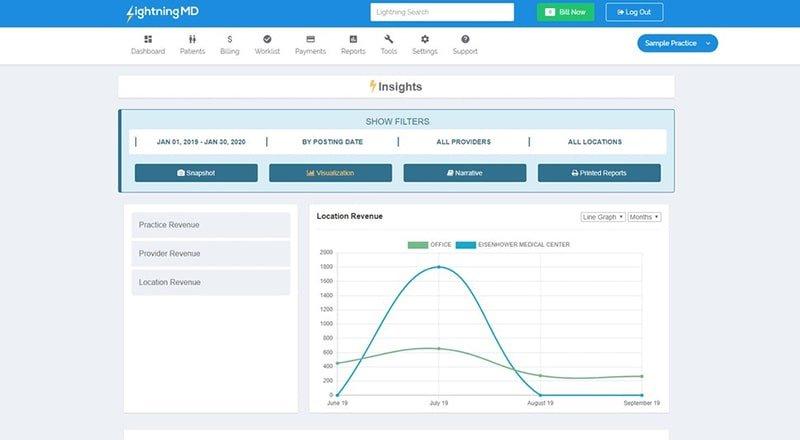Open the Line Graph type dropdown
Screen dimensions: 800x440
(603, 217)
